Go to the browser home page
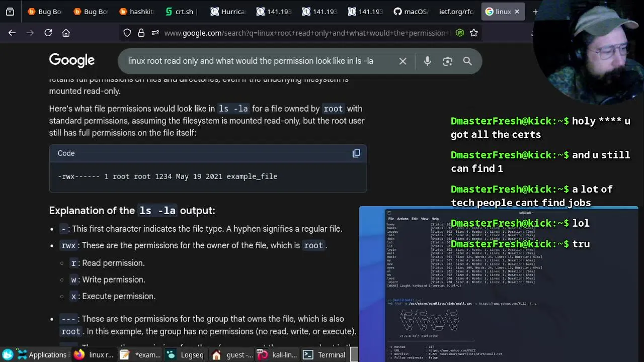Viewport: 644px width, 362px height. click(x=66, y=33)
